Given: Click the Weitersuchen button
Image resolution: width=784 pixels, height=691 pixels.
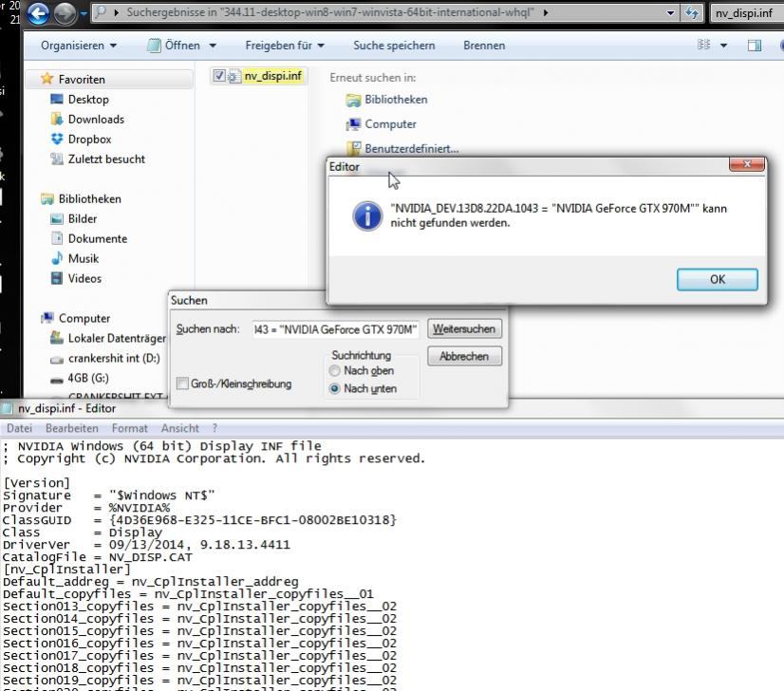Looking at the screenshot, I should (464, 329).
